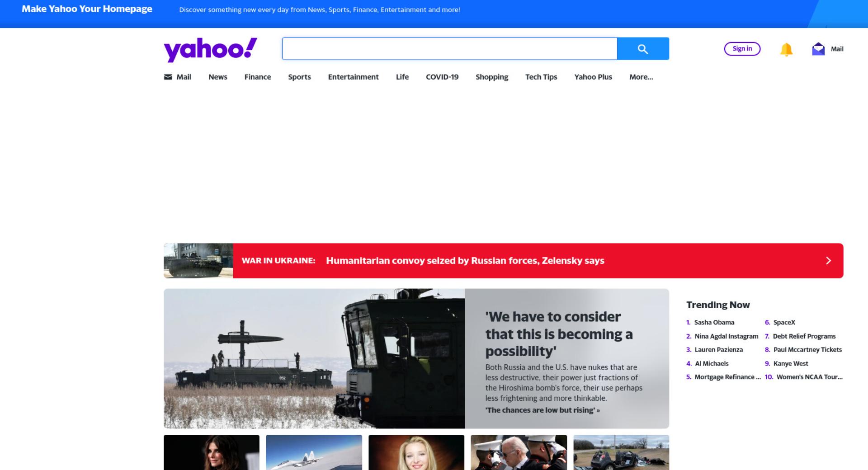Open trending topic Sasha Obama
868x470 pixels.
(714, 323)
